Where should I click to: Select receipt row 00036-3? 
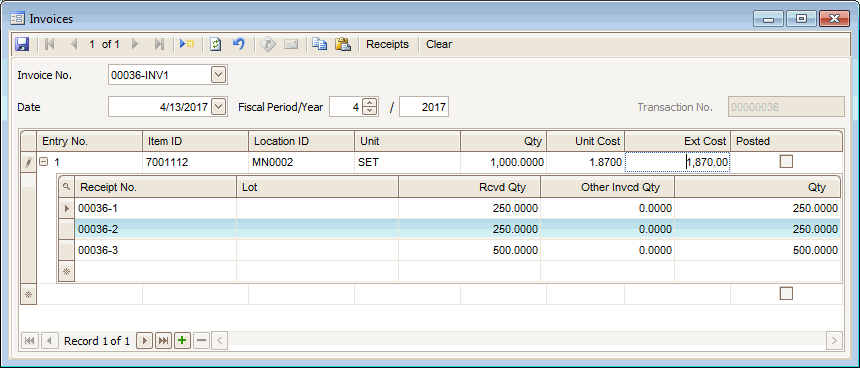[x=449, y=251]
